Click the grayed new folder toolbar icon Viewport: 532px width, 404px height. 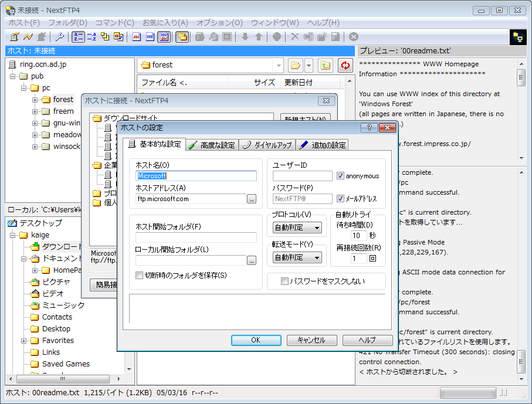322,36
